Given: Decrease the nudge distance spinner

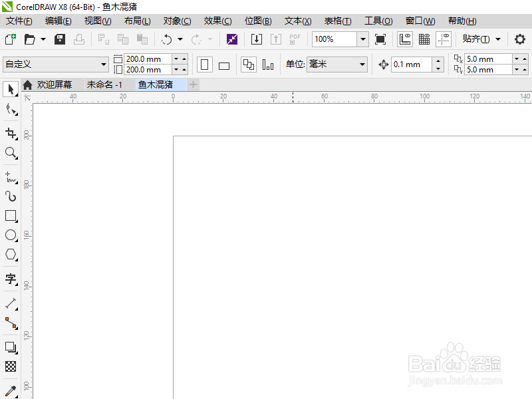Looking at the screenshot, I should [x=438, y=68].
